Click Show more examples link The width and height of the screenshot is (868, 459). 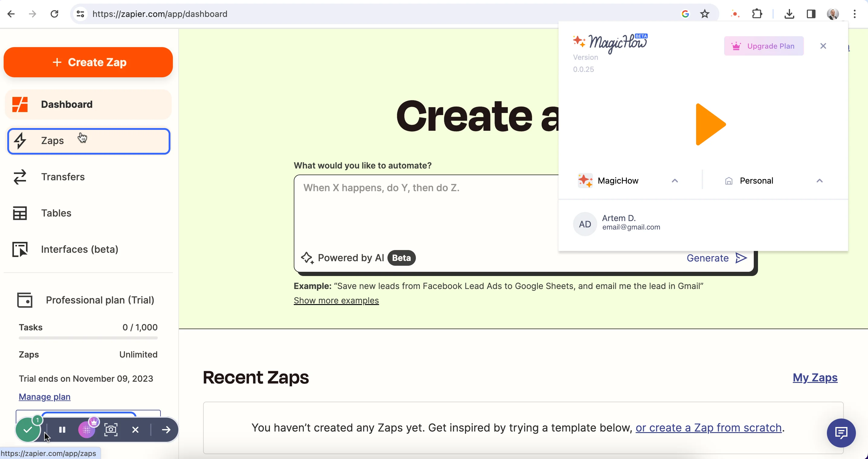pos(336,300)
